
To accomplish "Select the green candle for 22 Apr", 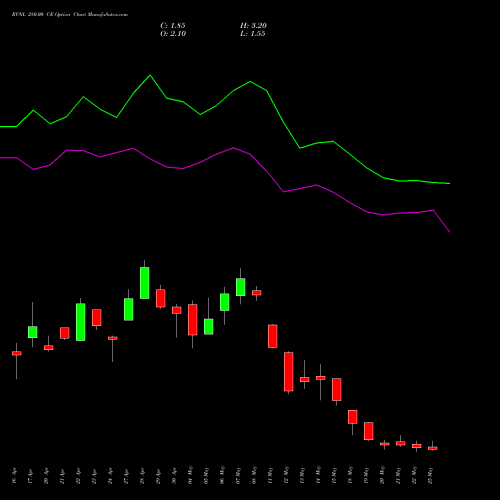I will (x=81, y=322).
